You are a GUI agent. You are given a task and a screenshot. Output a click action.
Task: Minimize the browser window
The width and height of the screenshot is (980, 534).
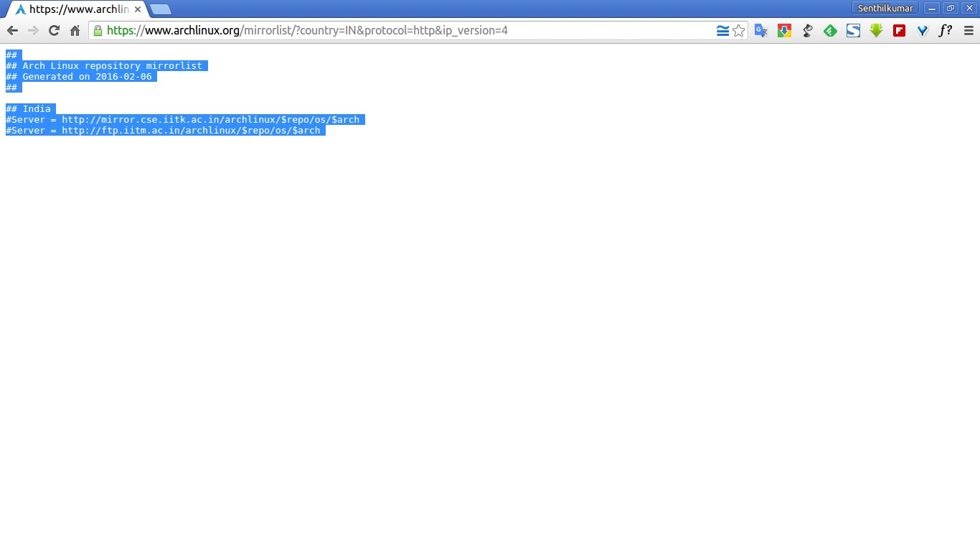(x=932, y=8)
